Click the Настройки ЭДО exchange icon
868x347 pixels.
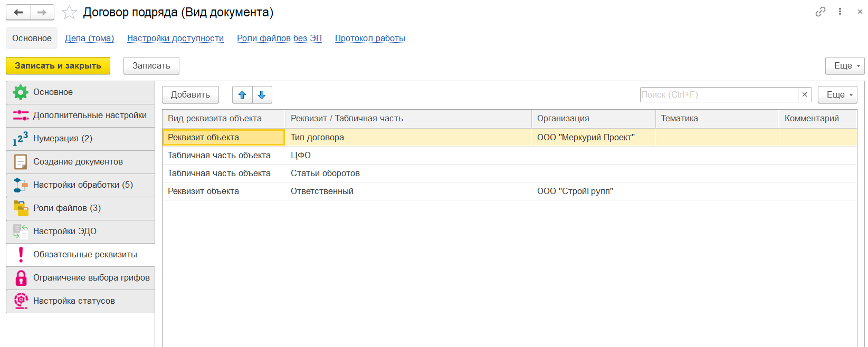tap(21, 232)
